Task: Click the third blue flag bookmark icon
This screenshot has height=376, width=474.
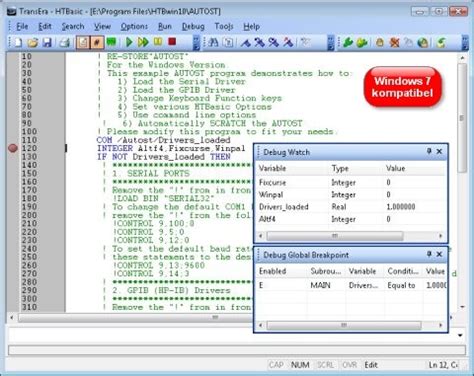Action: coord(274,43)
